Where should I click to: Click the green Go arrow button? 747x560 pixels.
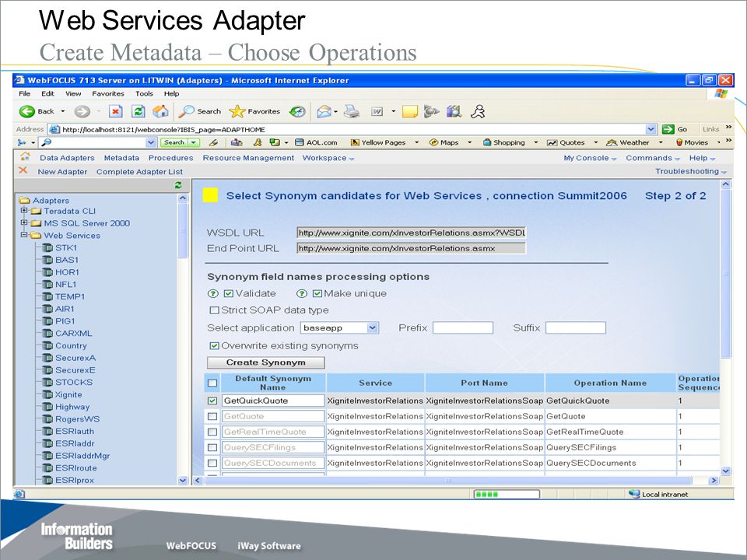tap(668, 129)
